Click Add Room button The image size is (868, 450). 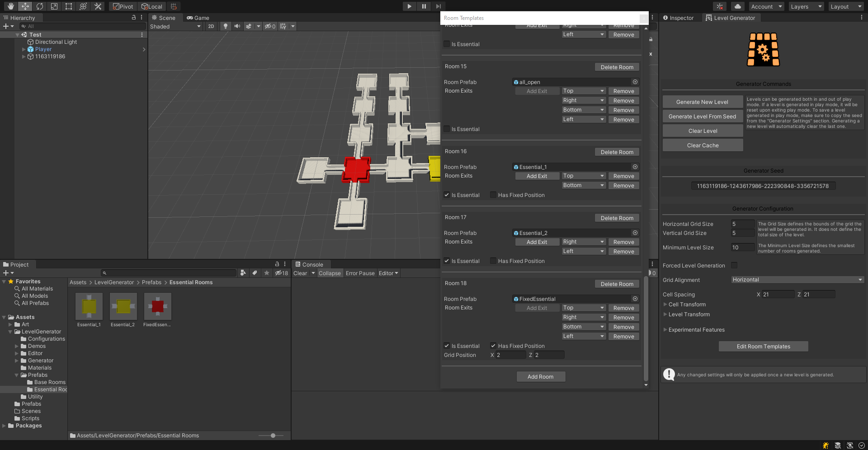click(x=541, y=377)
